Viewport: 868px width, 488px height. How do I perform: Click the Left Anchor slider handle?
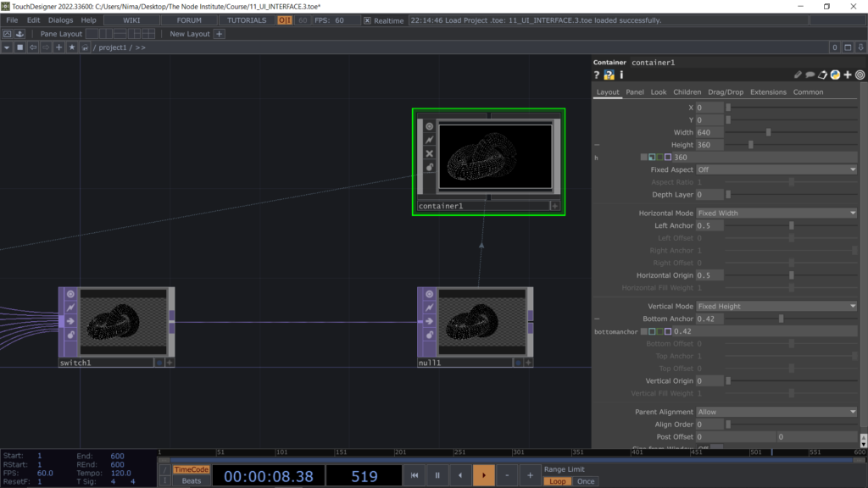pos(792,225)
